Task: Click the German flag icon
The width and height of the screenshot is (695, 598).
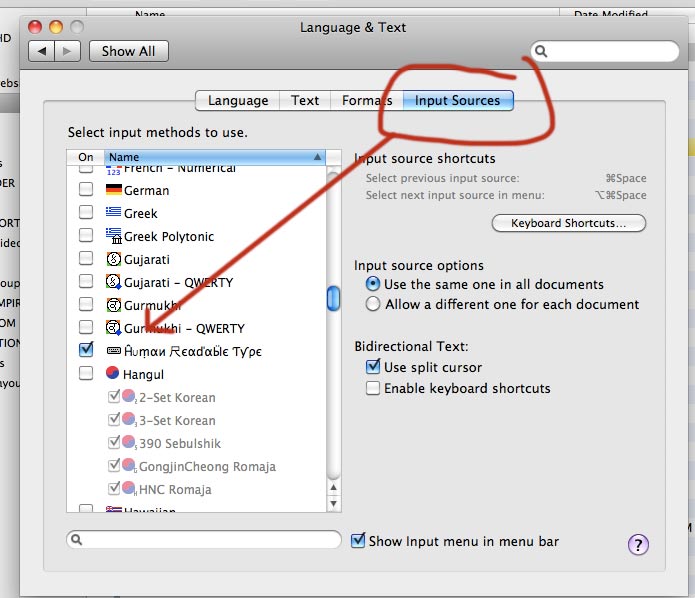Action: pyautogui.click(x=114, y=190)
